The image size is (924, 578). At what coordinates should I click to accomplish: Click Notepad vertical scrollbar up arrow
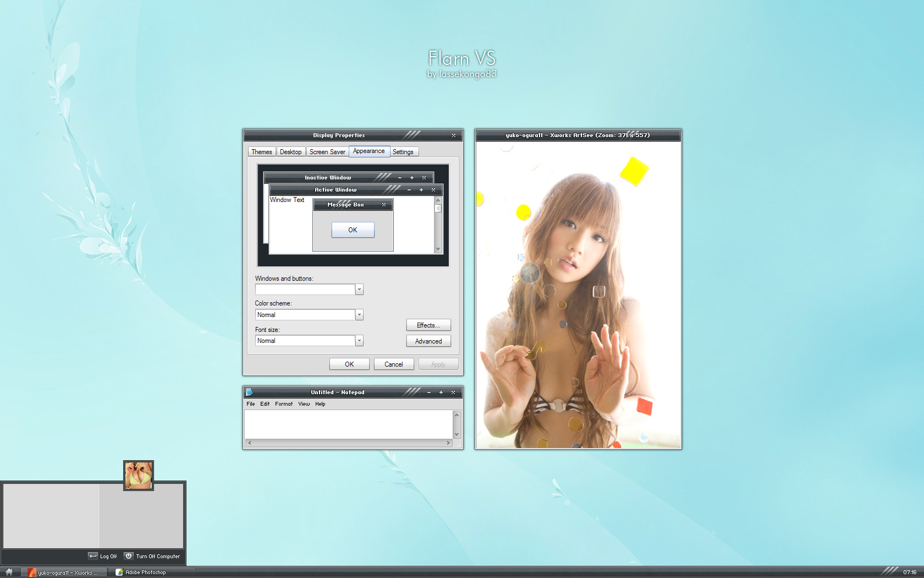click(x=457, y=415)
